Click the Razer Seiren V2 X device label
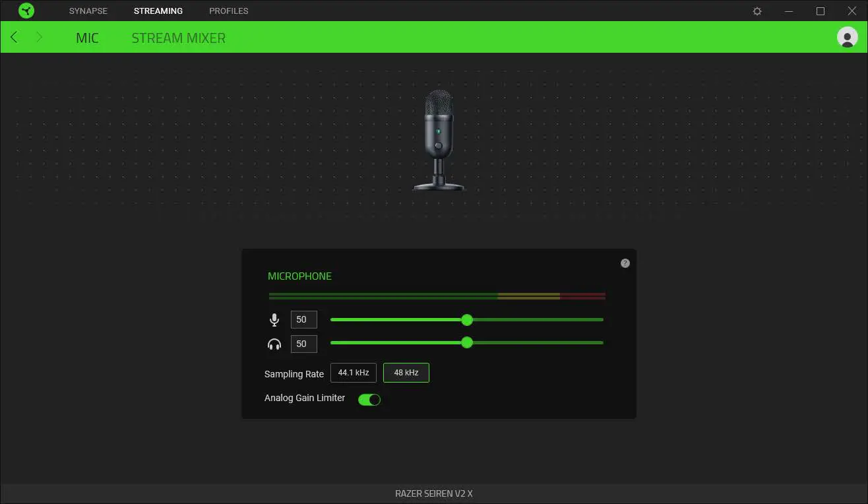The image size is (868, 504). [434, 493]
